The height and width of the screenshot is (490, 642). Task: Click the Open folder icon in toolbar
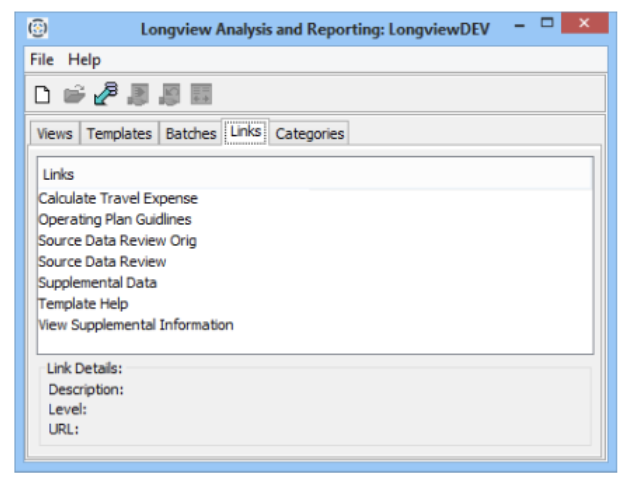tap(73, 95)
